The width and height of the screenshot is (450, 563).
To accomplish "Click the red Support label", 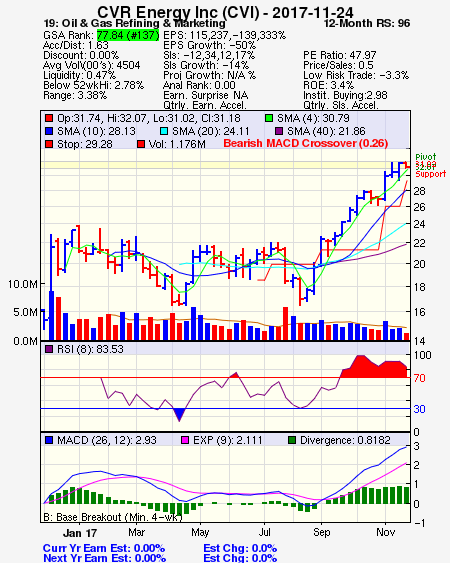I will tap(431, 174).
